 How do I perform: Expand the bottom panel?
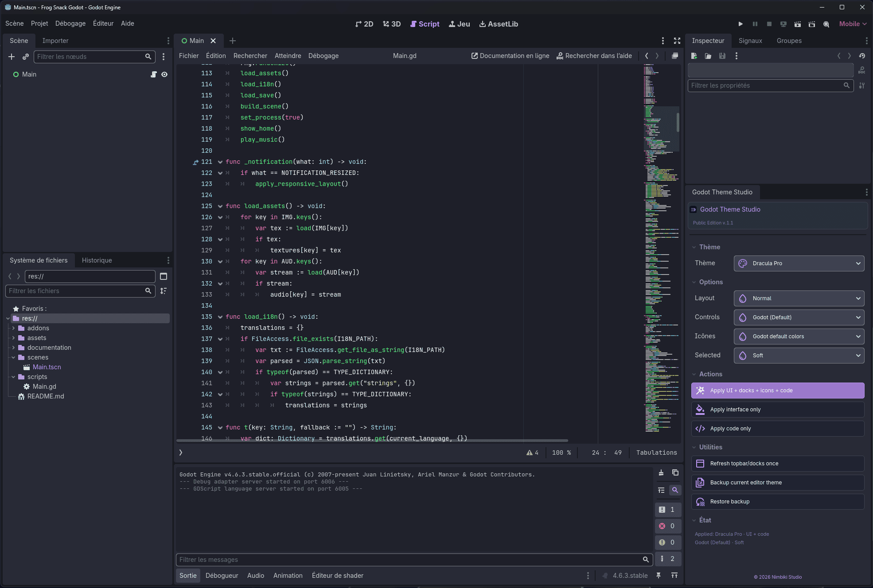point(674,576)
